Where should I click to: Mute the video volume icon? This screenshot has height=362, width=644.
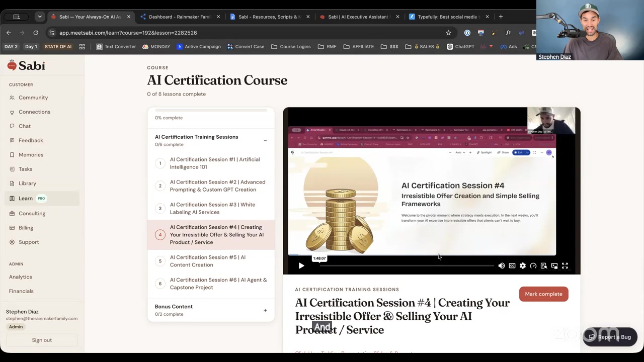tap(502, 266)
